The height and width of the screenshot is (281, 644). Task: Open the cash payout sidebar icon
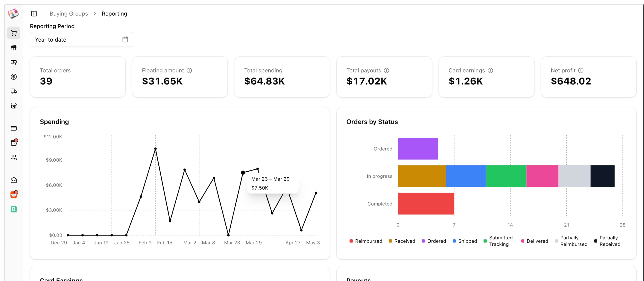[14, 62]
